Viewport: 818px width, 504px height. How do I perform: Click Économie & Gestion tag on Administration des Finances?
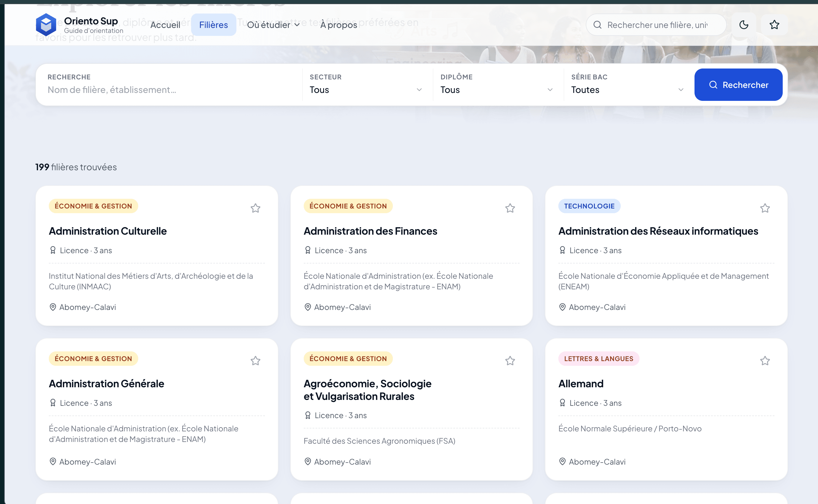coord(348,206)
